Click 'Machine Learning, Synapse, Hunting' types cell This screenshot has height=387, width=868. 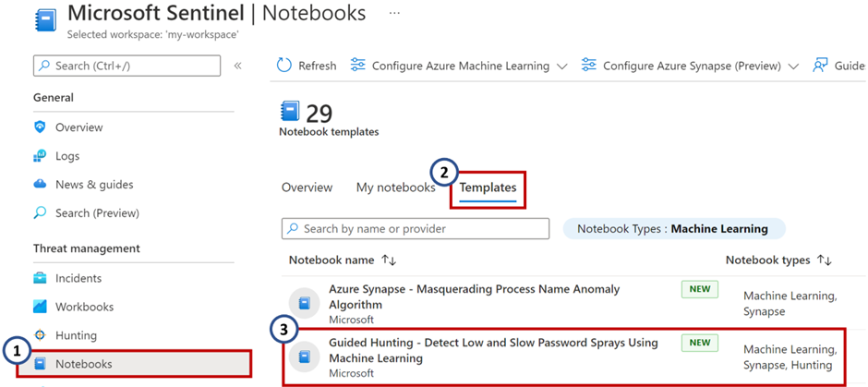click(790, 357)
